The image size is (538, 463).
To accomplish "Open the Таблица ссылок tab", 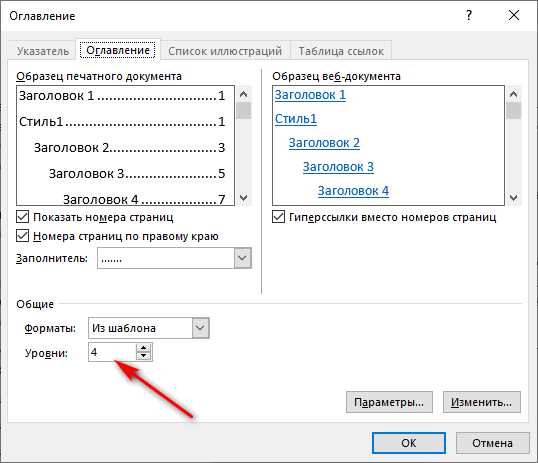I will point(341,51).
